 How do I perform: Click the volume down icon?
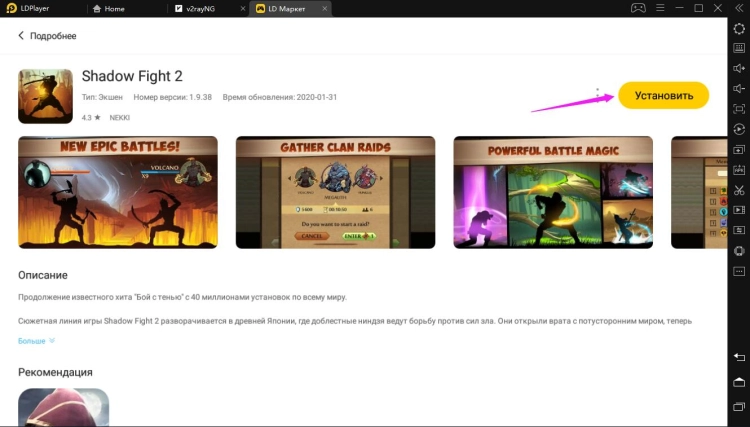coord(739,88)
